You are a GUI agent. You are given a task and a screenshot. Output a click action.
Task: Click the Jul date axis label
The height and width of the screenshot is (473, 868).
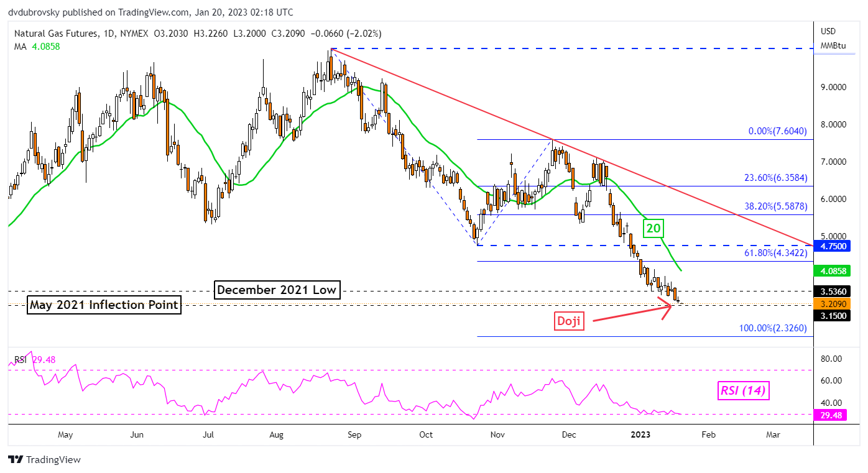coord(208,435)
